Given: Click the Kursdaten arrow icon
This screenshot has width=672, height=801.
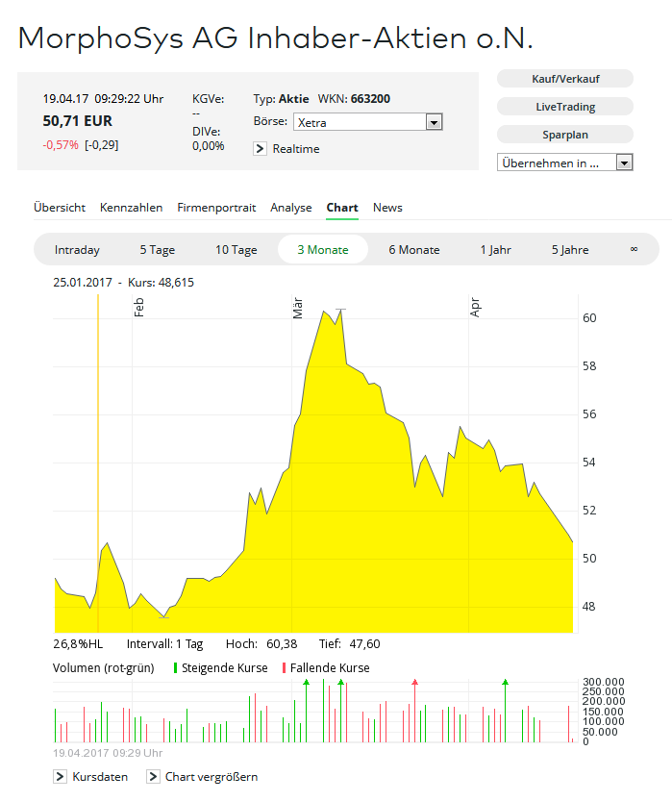Looking at the screenshot, I should click(x=60, y=777).
